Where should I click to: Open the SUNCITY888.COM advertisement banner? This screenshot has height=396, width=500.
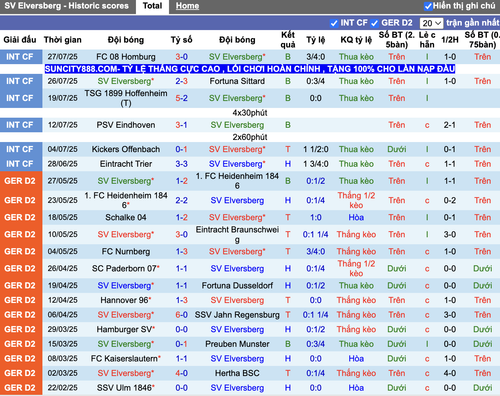[x=250, y=69]
